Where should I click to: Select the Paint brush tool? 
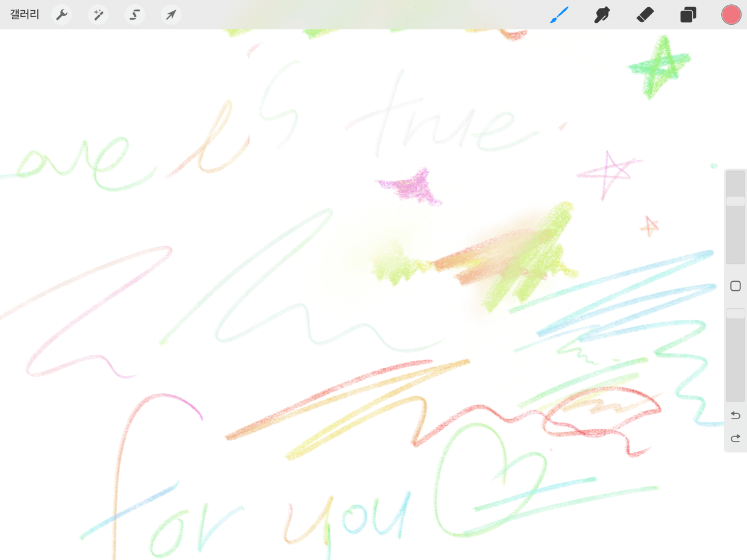pos(560,14)
